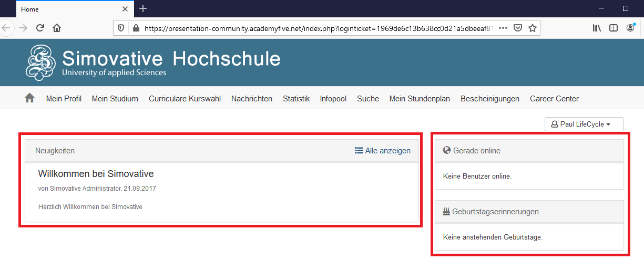Open the Infopool menu
The width and height of the screenshot is (644, 260).
[x=333, y=99]
